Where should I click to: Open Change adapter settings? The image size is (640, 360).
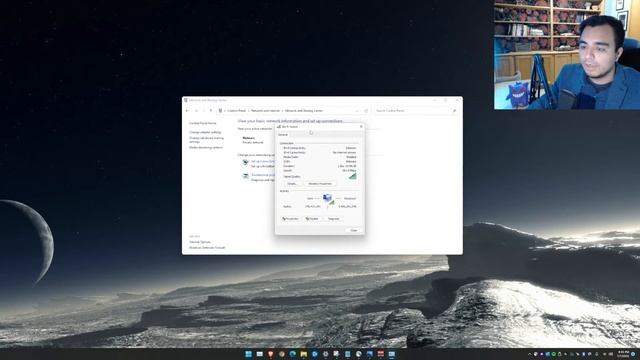click(x=205, y=132)
